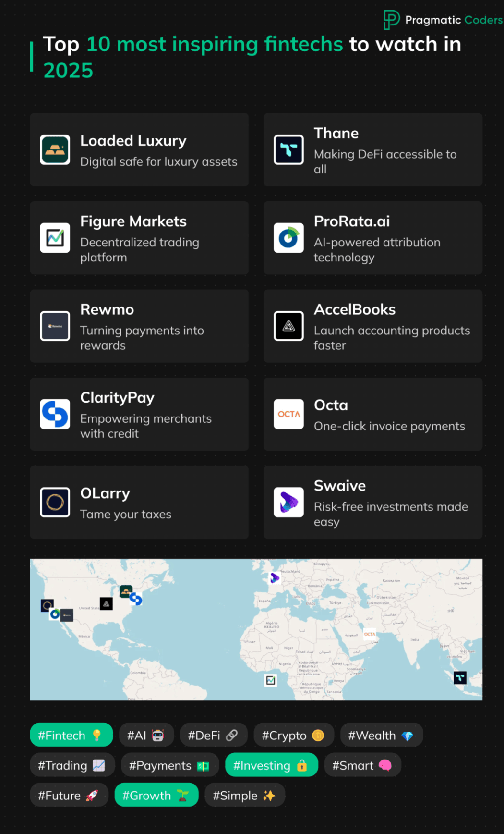Click 'Turning payments into rewards' description
The width and height of the screenshot is (504, 834).
[142, 338]
